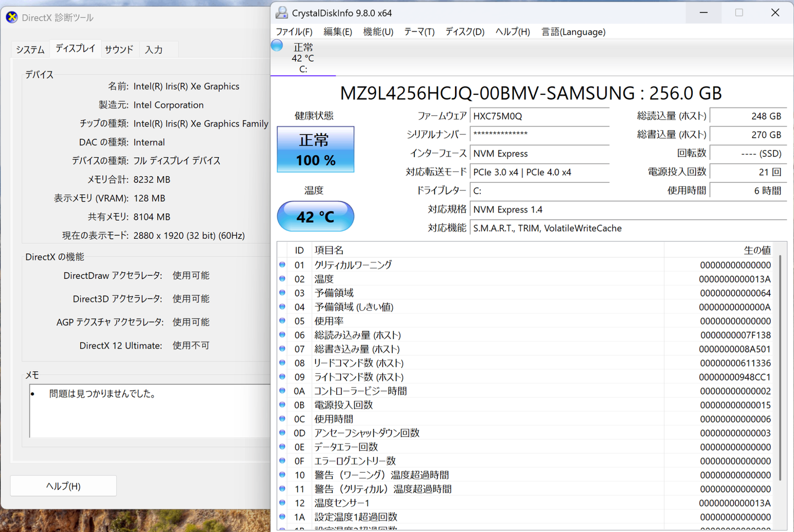Click the DirectX 12 Ultimate value 使用不可
This screenshot has height=532, width=794.
pyautogui.click(x=191, y=345)
